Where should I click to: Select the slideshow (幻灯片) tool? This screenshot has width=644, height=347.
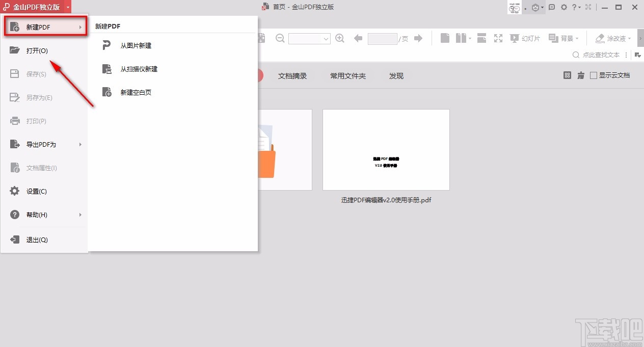(x=525, y=38)
